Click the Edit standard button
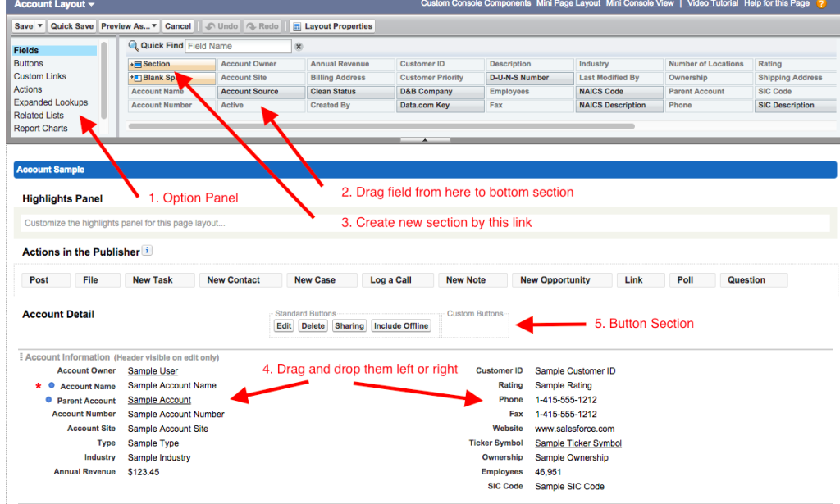This screenshot has height=504, width=840. (284, 326)
